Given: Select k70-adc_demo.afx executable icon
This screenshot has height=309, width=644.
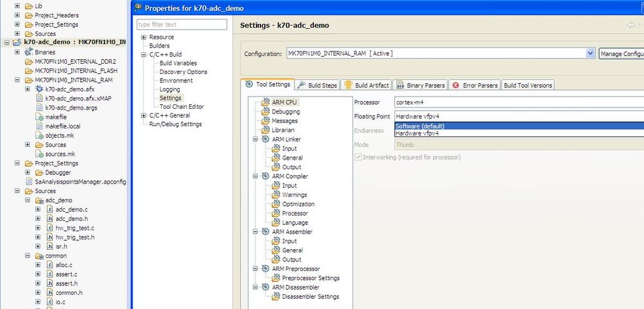Looking at the screenshot, I should tap(39, 89).
